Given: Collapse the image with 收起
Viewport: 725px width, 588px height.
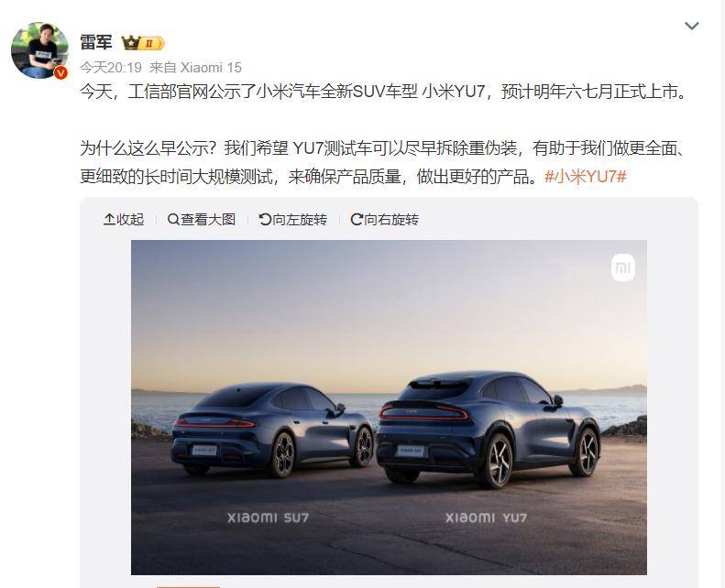Looking at the screenshot, I should click(x=124, y=220).
